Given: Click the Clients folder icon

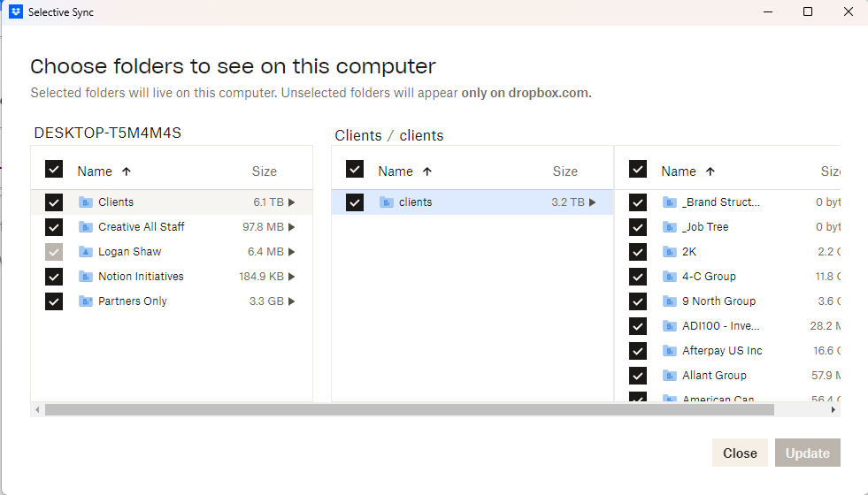Looking at the screenshot, I should (x=86, y=202).
